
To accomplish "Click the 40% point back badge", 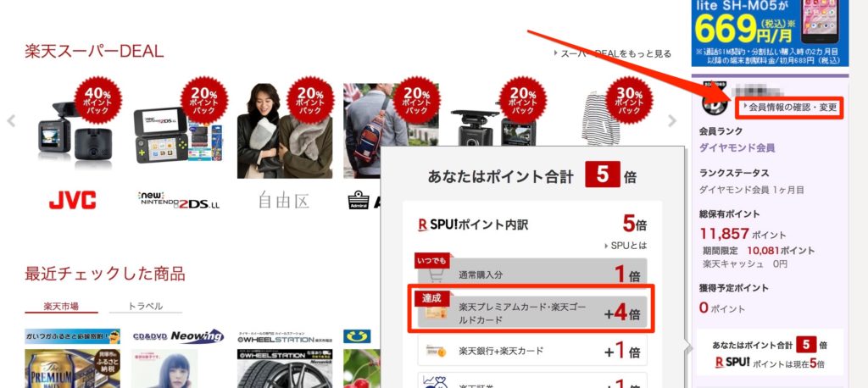I will 98,100.
